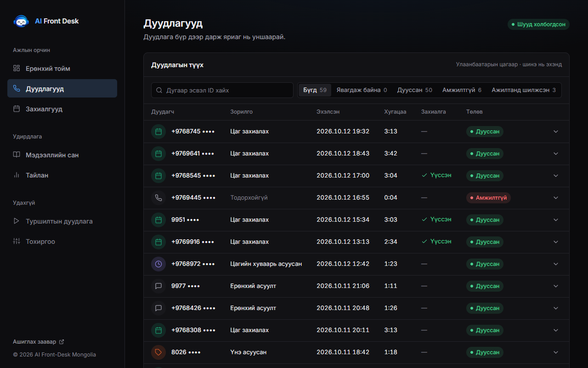Click the Дугаар эсвэл ID хайх search field
588x368 pixels.
coord(222,90)
